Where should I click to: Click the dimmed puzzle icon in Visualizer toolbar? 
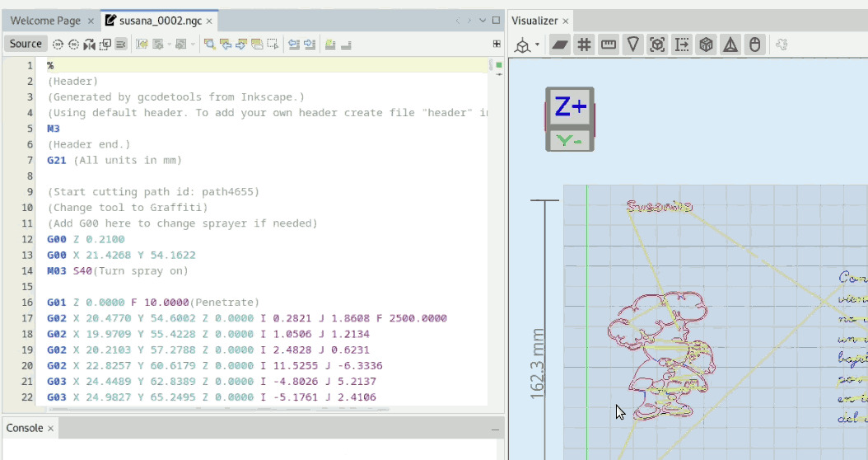(x=782, y=45)
